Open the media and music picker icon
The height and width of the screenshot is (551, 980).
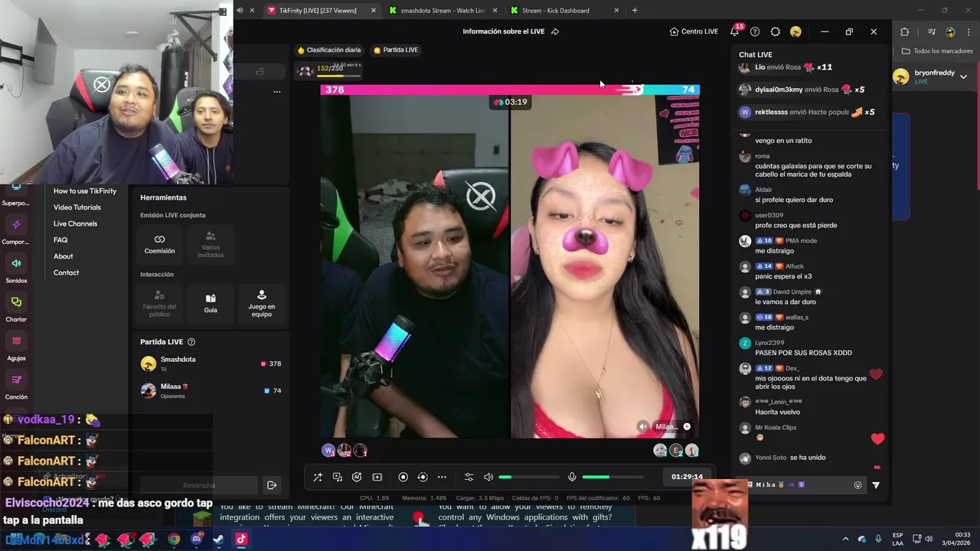[x=338, y=477]
